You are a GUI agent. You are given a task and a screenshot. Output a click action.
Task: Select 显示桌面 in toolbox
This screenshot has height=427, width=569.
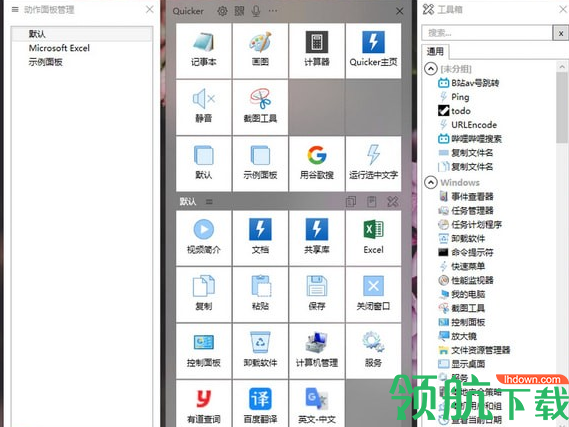[462, 364]
